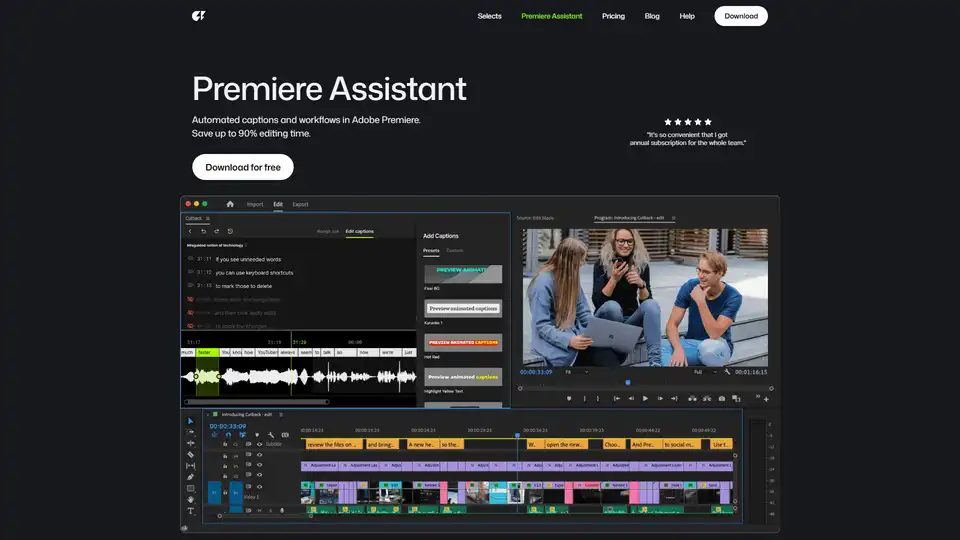
Task: Toggle Linked Selection in the timeline
Action: pyautogui.click(x=243, y=435)
